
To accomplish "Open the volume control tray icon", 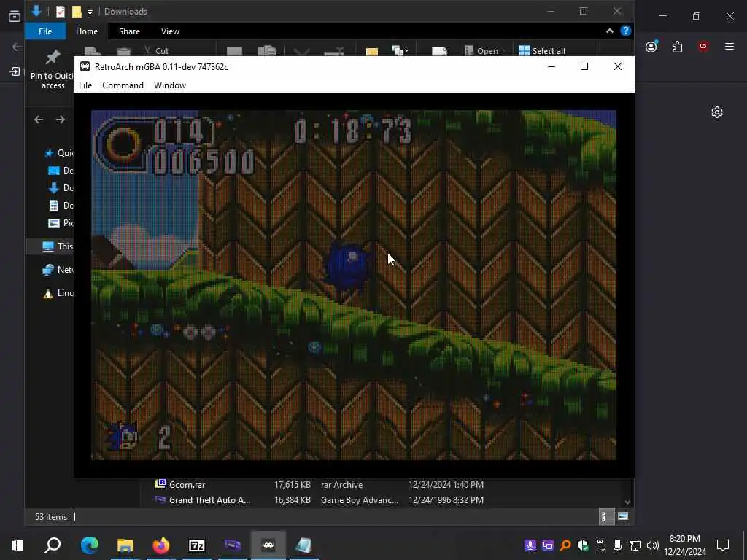I will tap(653, 545).
